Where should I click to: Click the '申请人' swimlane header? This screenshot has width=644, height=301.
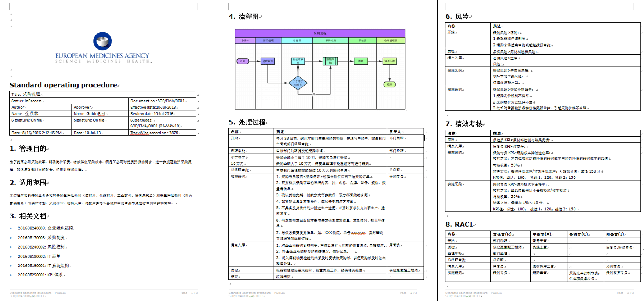pyautogui.click(x=245, y=41)
